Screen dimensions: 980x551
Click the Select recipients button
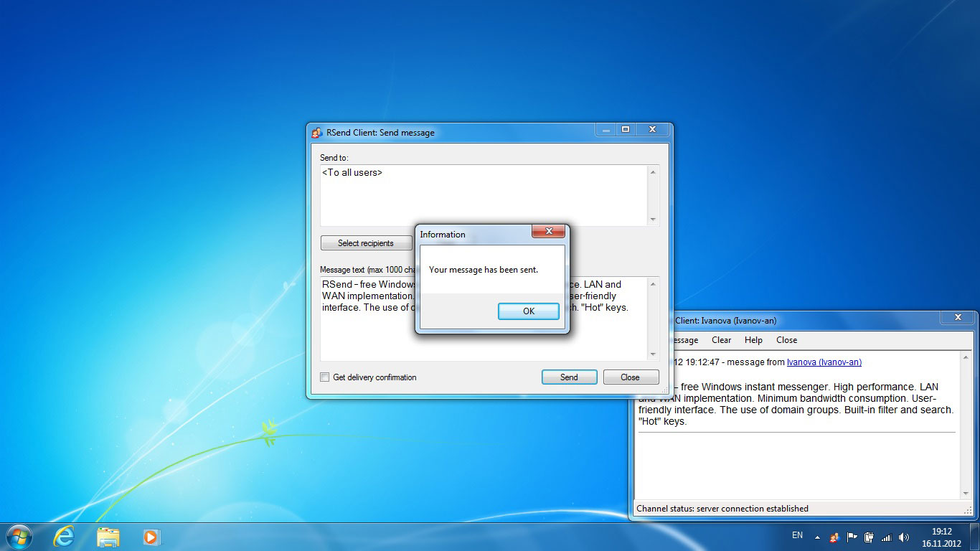[366, 243]
